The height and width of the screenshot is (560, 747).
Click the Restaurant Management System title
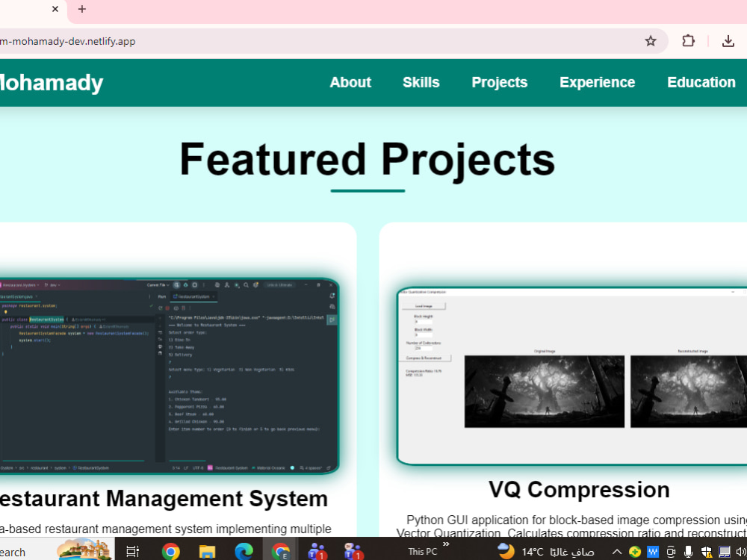pyautogui.click(x=164, y=499)
